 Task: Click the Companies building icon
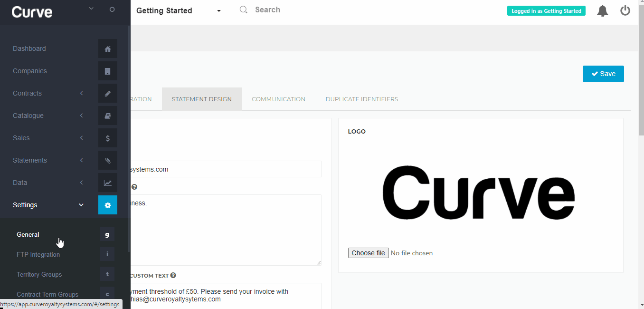[108, 71]
